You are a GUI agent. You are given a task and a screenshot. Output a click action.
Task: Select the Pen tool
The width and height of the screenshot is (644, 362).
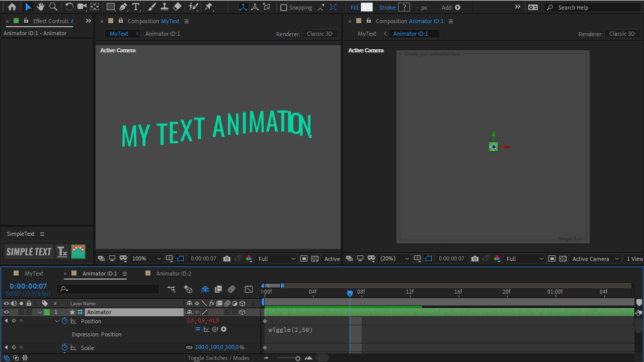pos(123,7)
